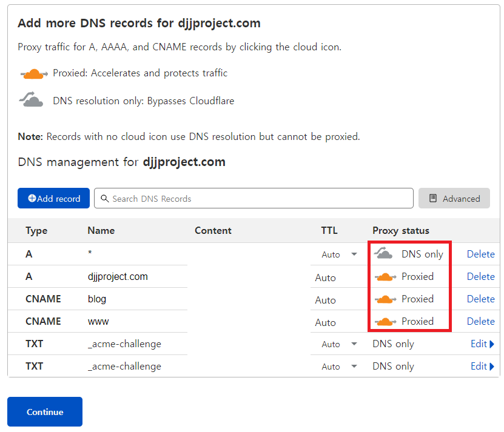Viewport: 504px width, 432px height.
Task: Click the Name column header
Action: 101,231
